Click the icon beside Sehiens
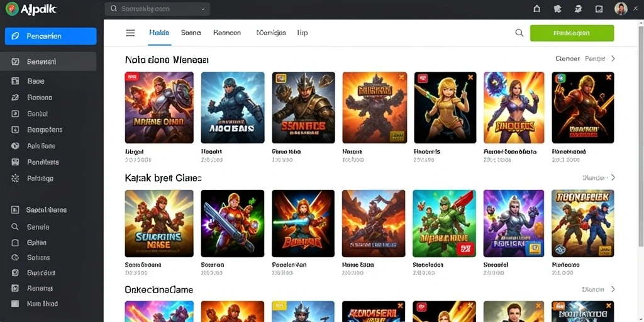Viewport: 644px width, 322px height. click(x=15, y=258)
